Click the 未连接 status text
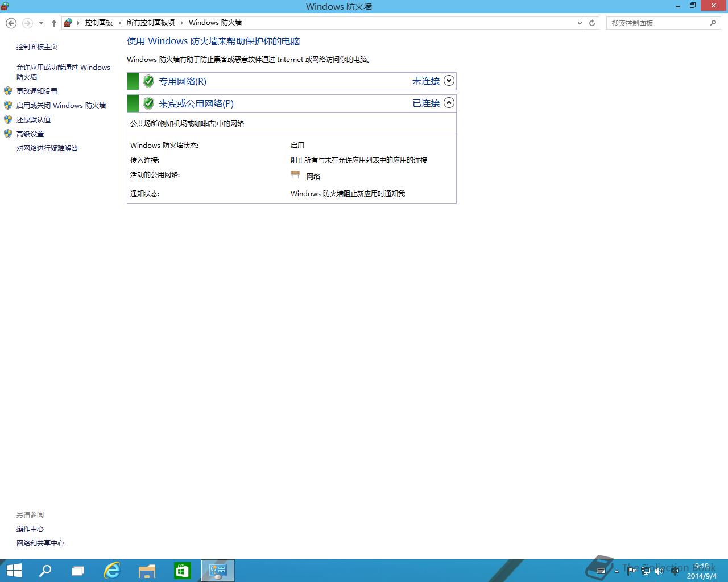Viewport: 728px width, 582px height. [426, 81]
